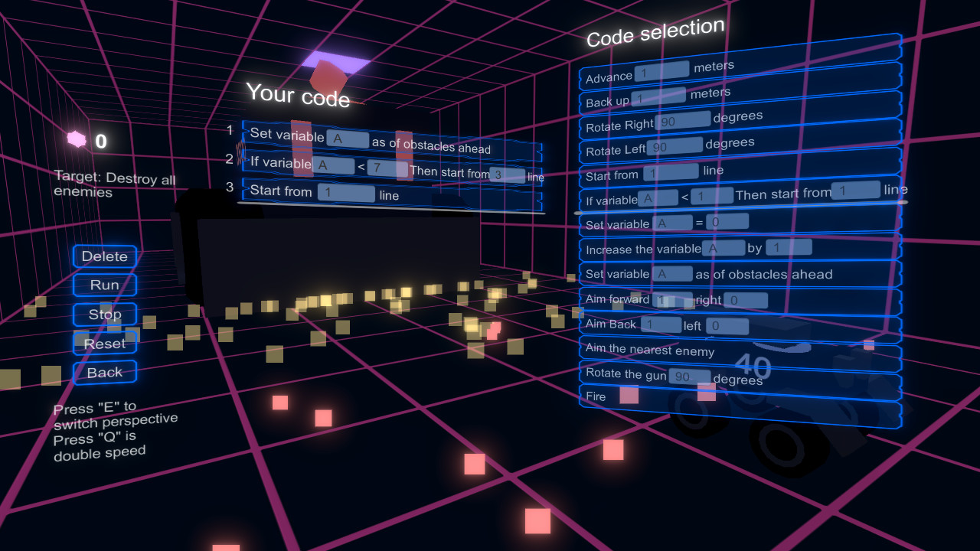The image size is (980, 551).
Task: Select line 1 'Set variable' in Your code
Action: (392, 140)
